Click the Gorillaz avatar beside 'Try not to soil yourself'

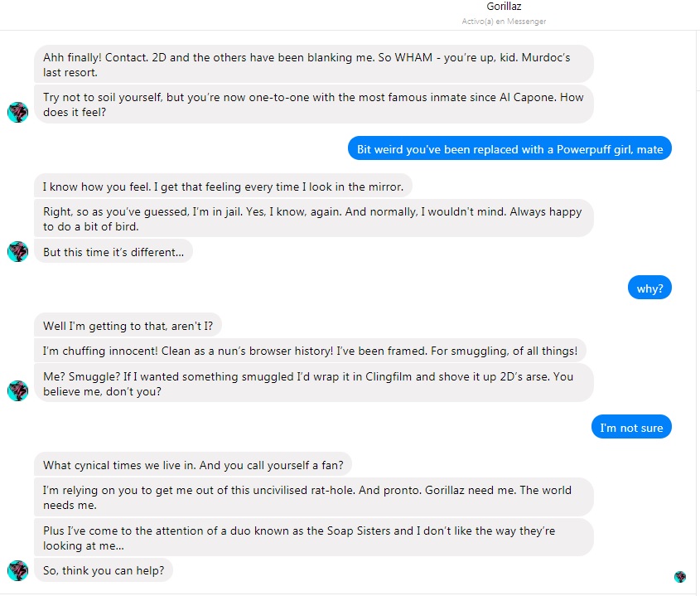pos(17,112)
